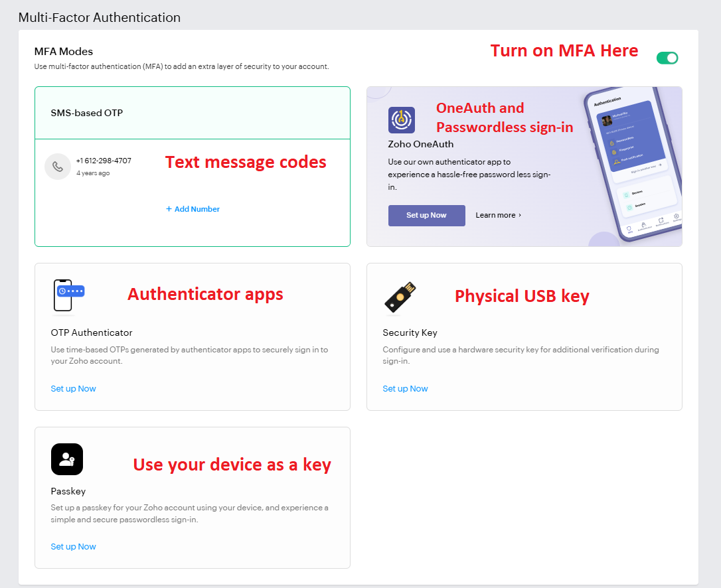Click Set up Now under Passkey
Image resolution: width=721 pixels, height=588 pixels.
point(73,547)
